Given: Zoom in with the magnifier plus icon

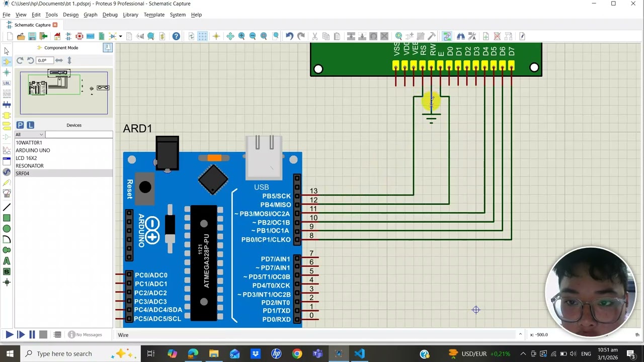Looking at the screenshot, I should click(242, 36).
